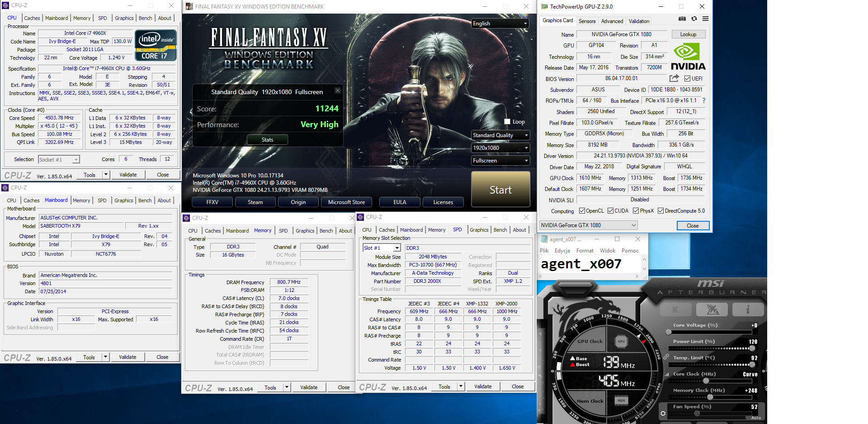Expand the Tools arrow in CPU-Z CPU window
This screenshot has width=868, height=424.
coord(106,175)
